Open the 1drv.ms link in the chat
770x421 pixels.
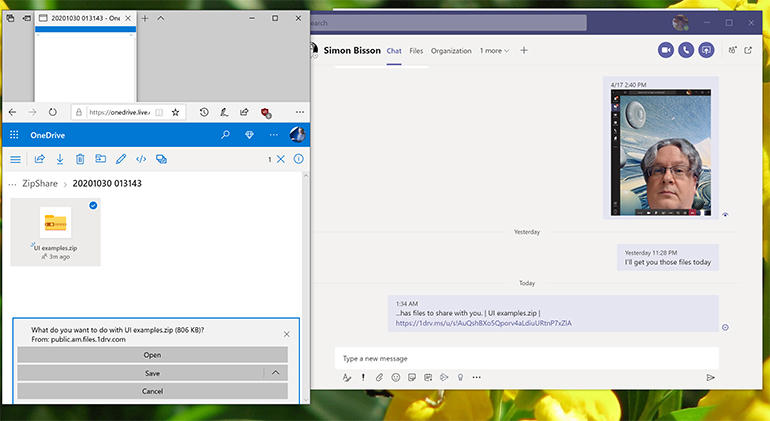[483, 323]
